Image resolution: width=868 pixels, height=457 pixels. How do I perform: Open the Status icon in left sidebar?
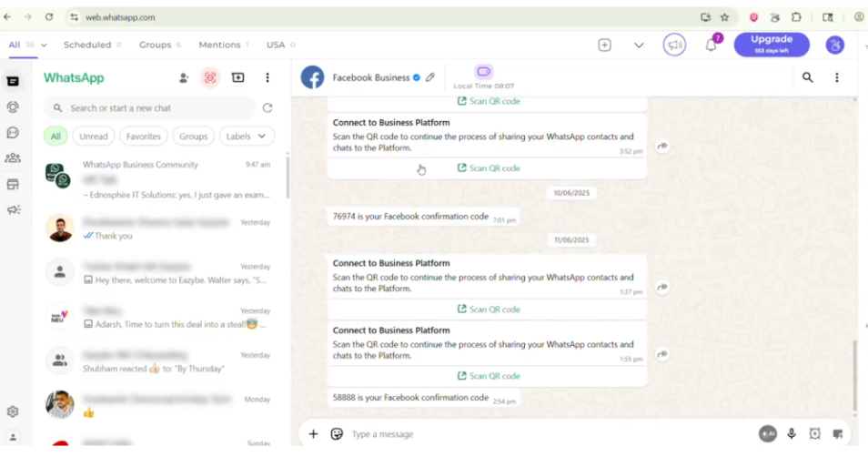coord(13,107)
